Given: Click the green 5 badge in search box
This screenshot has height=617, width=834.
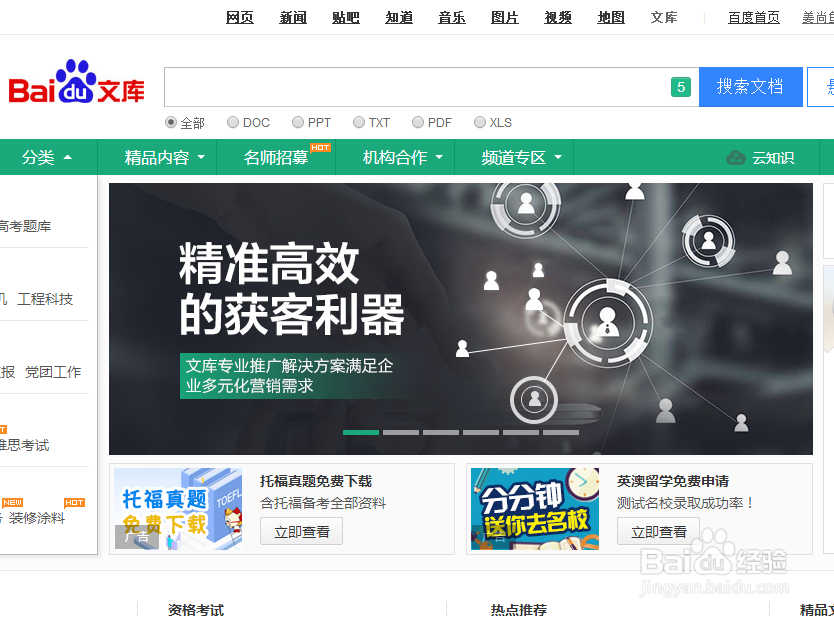Looking at the screenshot, I should [x=681, y=87].
